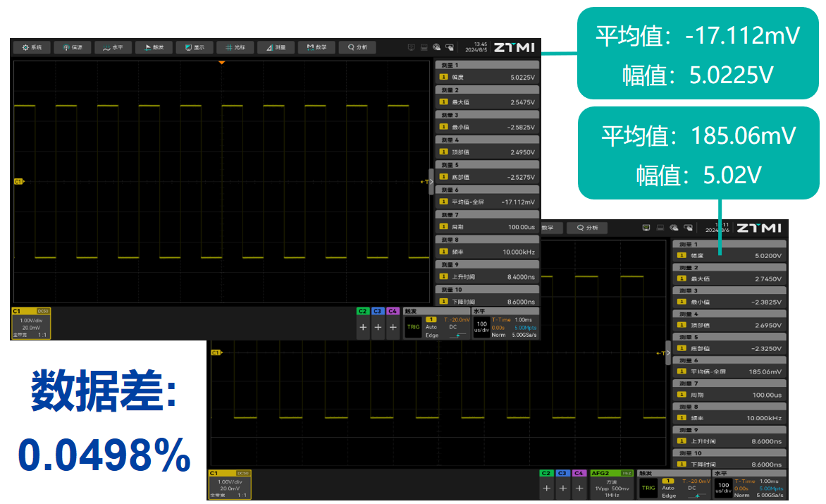Image resolution: width=826 pixels, height=504 pixels.
Task: Open the 数学 (Math) function in upper toolbar
Action: point(316,48)
